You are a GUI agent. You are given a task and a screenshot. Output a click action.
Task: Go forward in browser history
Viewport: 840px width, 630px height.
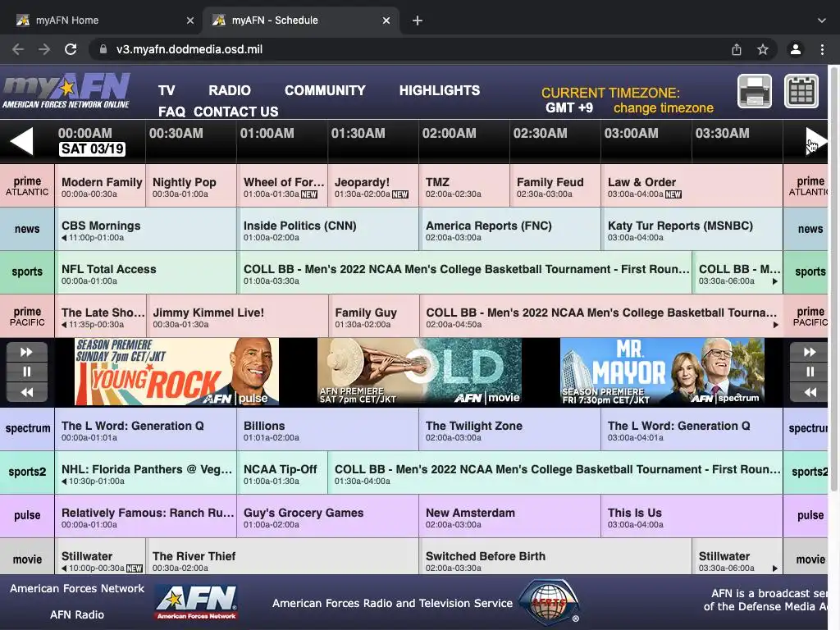pos(44,49)
